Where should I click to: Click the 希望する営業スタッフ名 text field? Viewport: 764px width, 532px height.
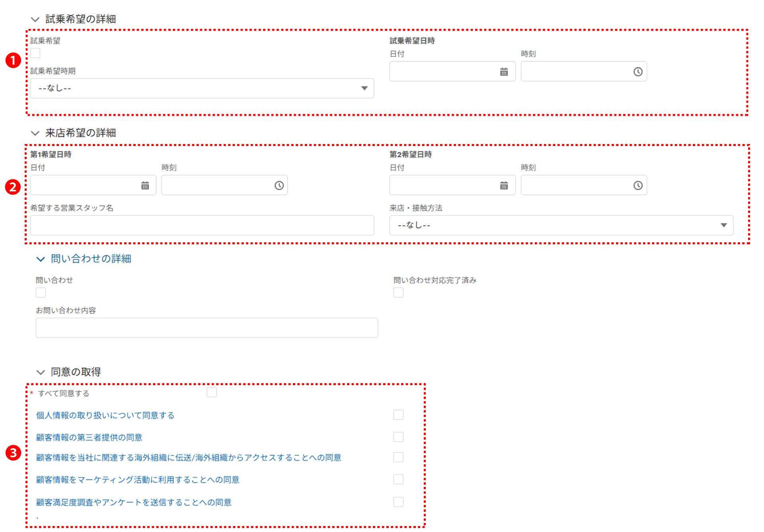[x=202, y=226]
